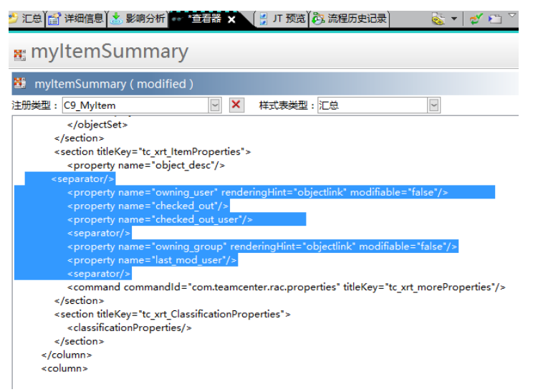Click the window icon after the green checkmark
Viewport: 543px width, 392px height.
click(x=495, y=19)
